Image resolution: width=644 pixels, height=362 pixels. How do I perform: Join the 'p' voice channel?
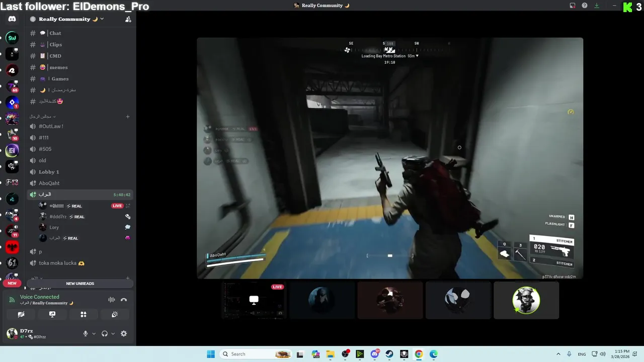pos(80,251)
